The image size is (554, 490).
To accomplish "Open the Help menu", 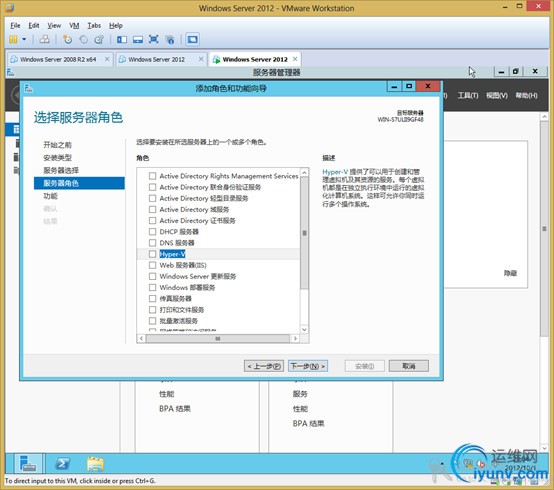I will [x=116, y=25].
